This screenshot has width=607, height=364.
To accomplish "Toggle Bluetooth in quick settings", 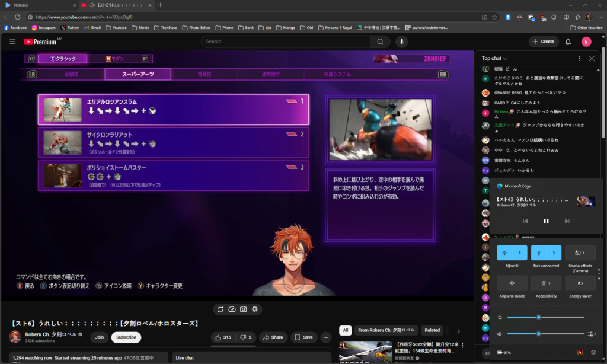I will tap(538, 253).
